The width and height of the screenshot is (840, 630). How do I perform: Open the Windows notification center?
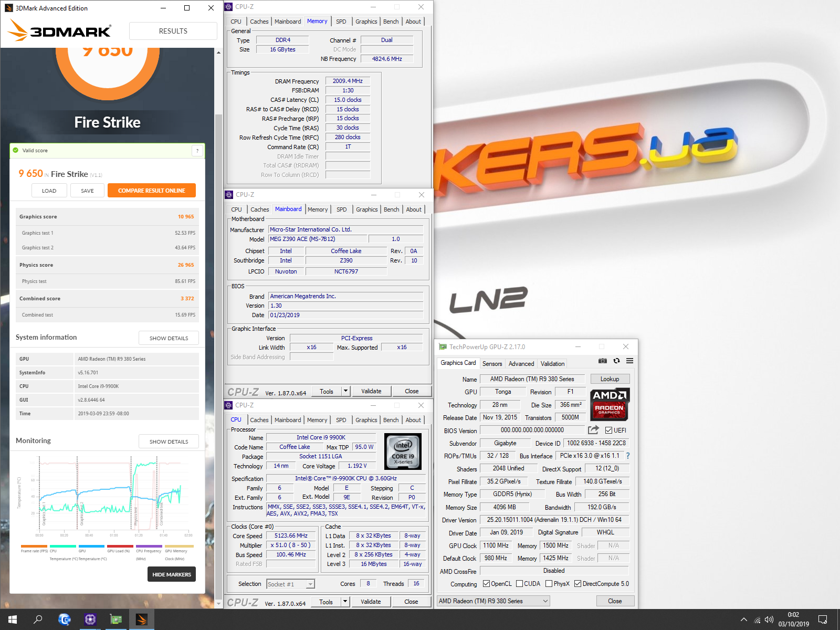(823, 619)
